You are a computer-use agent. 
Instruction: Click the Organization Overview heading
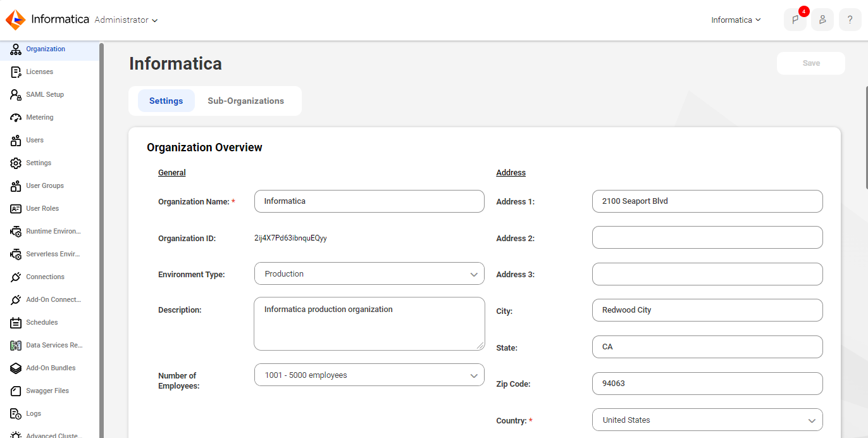(x=204, y=147)
